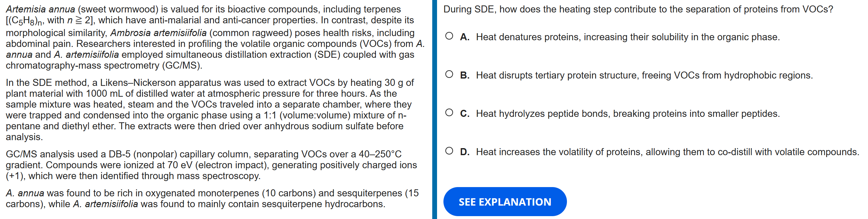868x219 pixels.
Task: Click the bold letter "D." answer label
Action: 465,152
